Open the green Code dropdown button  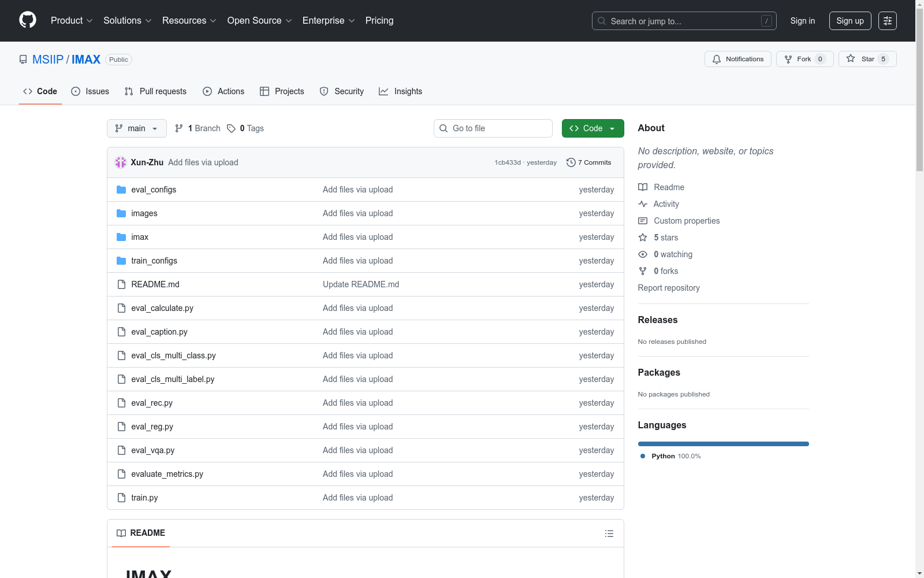pyautogui.click(x=593, y=128)
